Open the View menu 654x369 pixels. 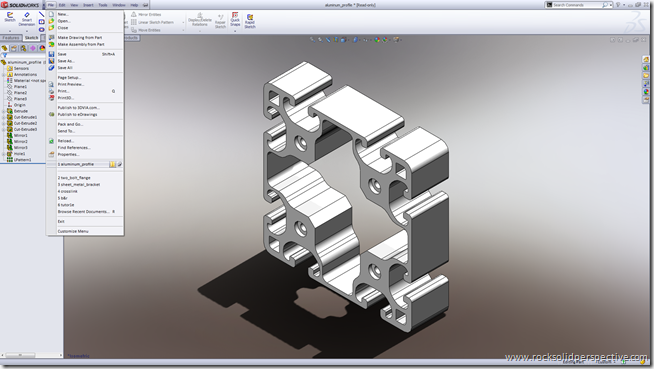[x=74, y=5]
